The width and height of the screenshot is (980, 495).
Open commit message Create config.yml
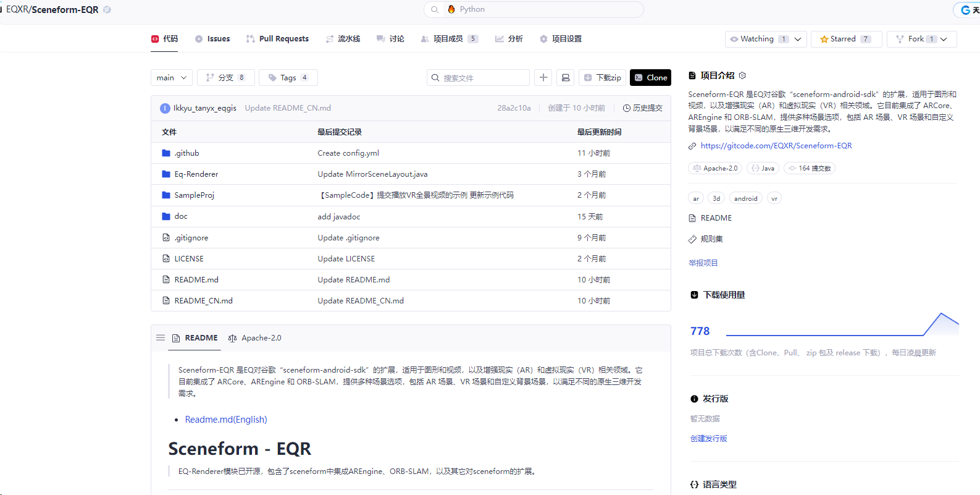pos(348,153)
